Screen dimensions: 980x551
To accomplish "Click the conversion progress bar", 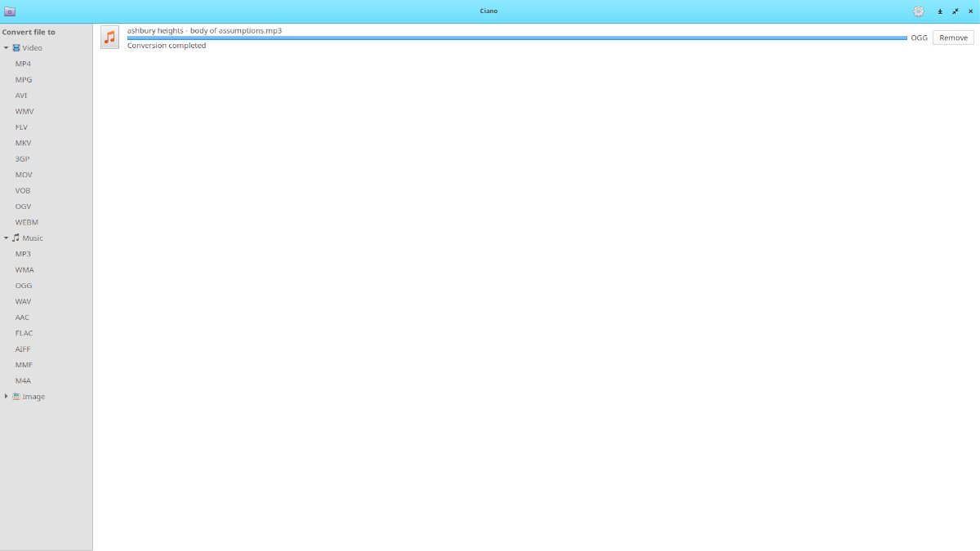I will point(517,38).
